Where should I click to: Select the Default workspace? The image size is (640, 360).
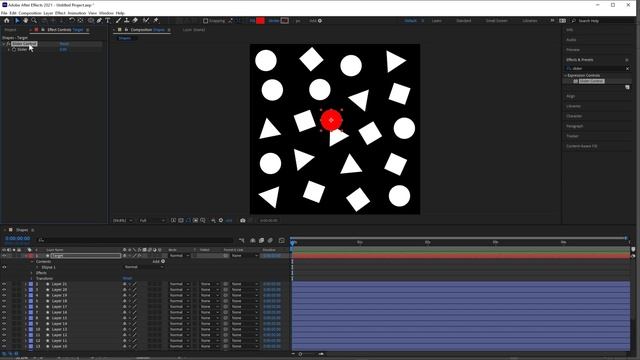pos(411,21)
